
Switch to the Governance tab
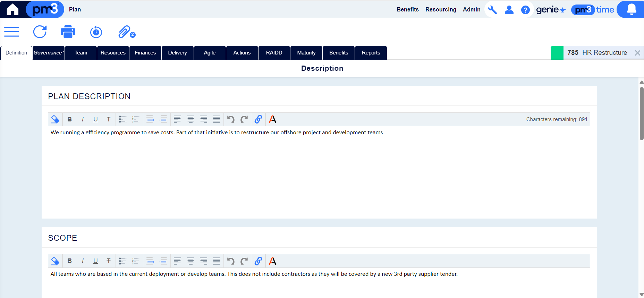coord(49,53)
